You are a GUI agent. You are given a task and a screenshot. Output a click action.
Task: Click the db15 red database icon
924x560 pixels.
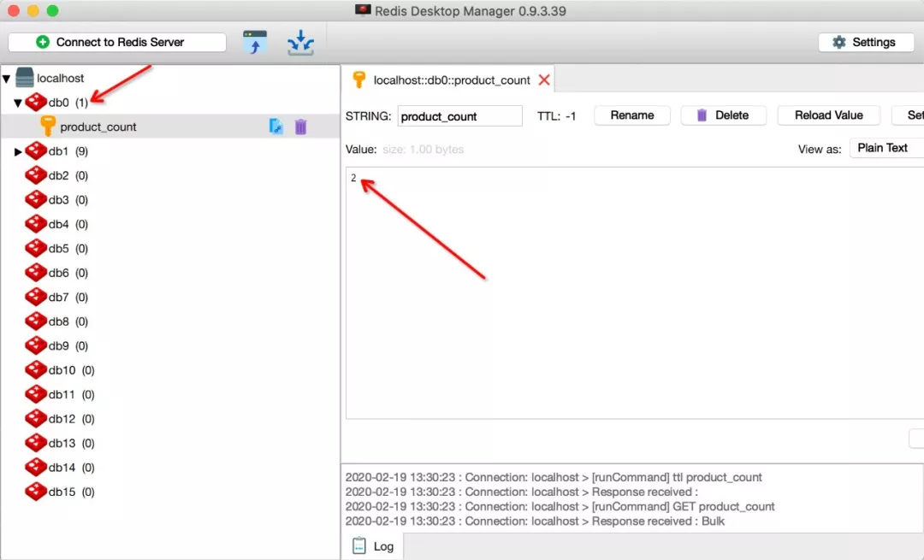35,491
